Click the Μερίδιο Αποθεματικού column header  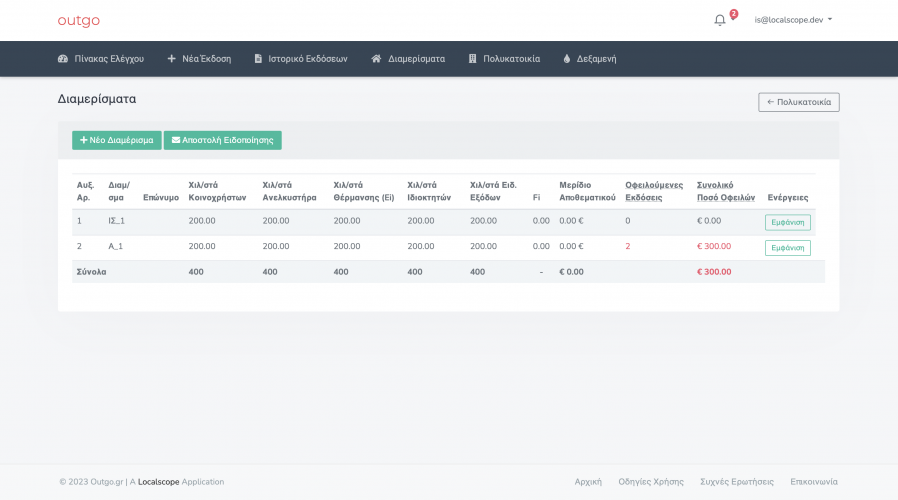[x=587, y=191]
